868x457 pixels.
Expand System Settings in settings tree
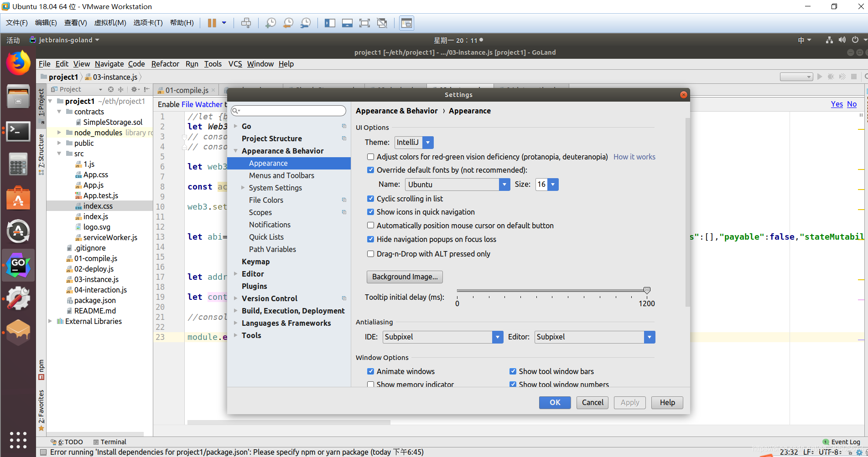point(243,188)
